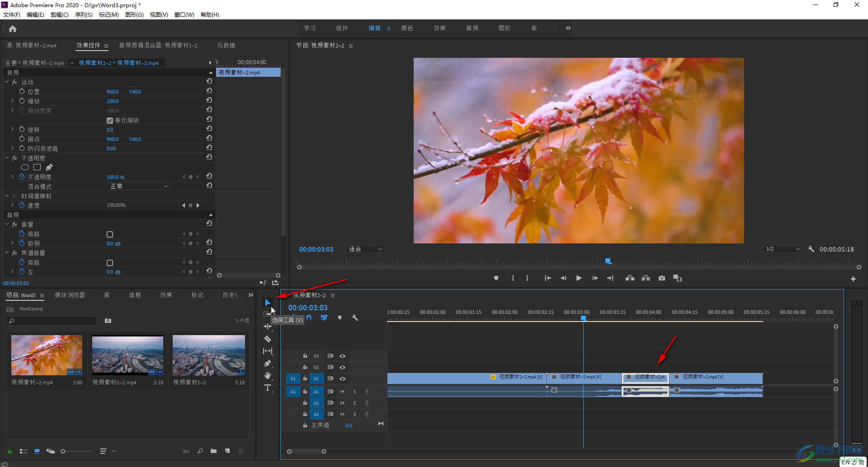Mark In point in program monitor
The height and width of the screenshot is (467, 868).
pos(513,278)
